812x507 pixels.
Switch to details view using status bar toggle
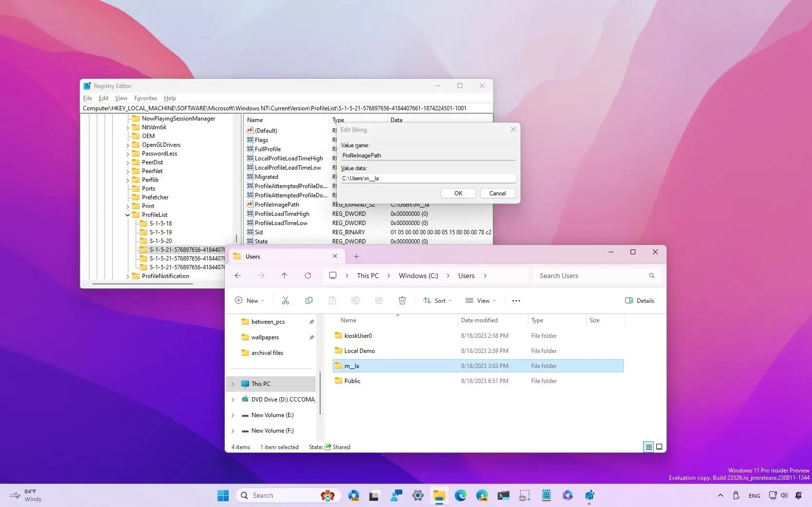[x=649, y=447]
